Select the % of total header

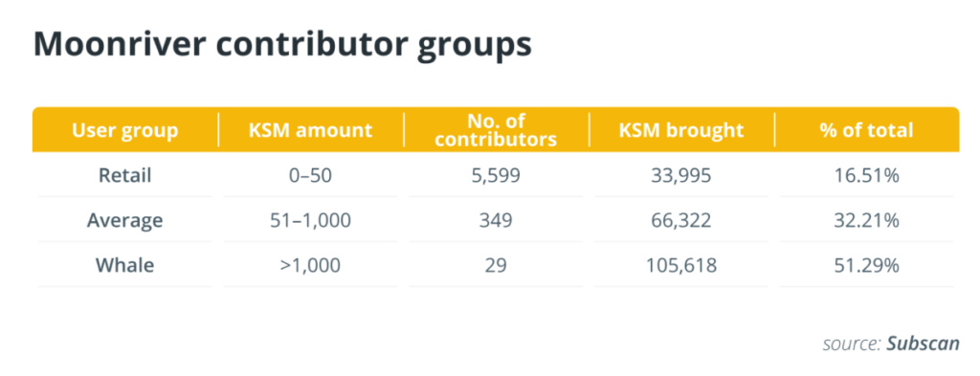click(x=867, y=130)
